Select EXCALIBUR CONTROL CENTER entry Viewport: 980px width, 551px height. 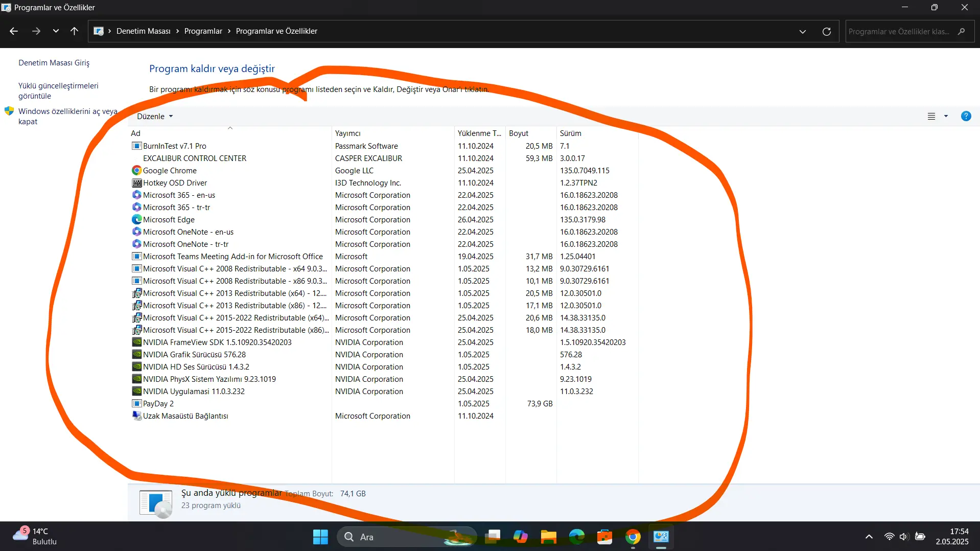pos(195,158)
